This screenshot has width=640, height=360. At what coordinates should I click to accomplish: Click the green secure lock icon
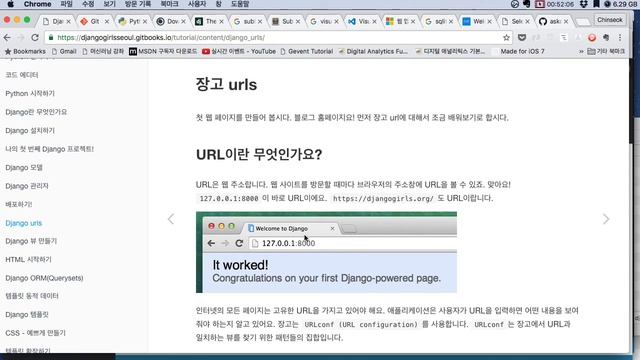51,38
